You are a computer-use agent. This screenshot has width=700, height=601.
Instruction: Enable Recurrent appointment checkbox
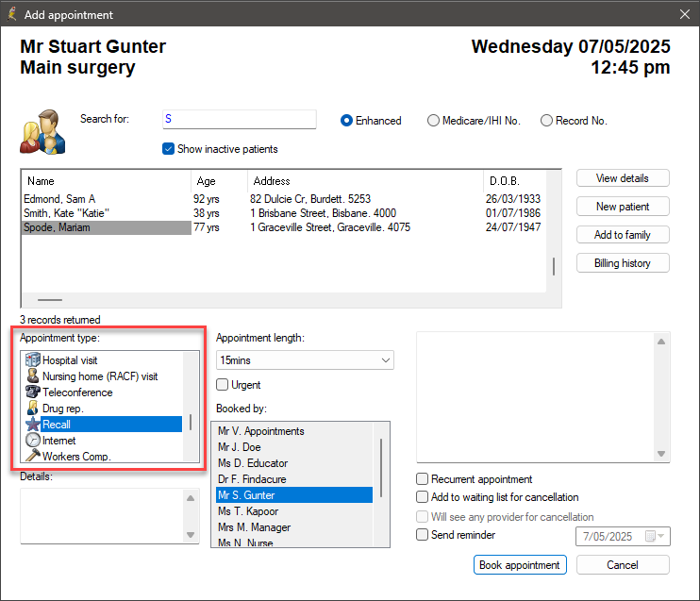[x=422, y=479]
